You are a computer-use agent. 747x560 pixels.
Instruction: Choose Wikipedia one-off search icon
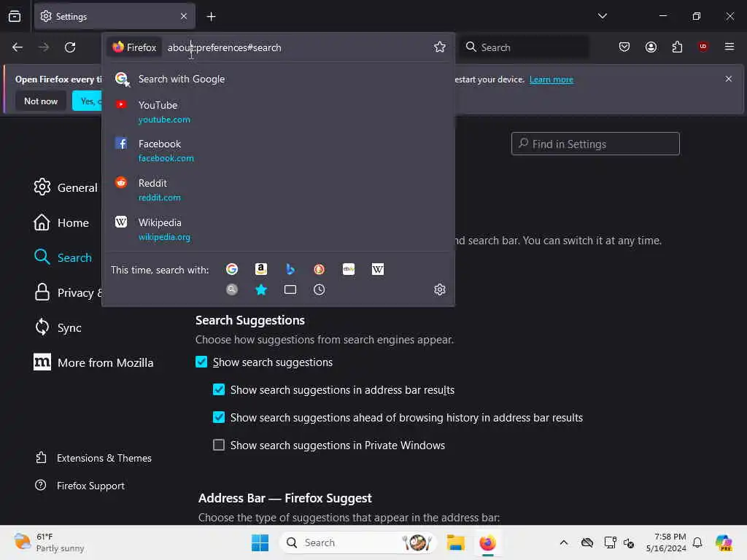click(x=378, y=270)
